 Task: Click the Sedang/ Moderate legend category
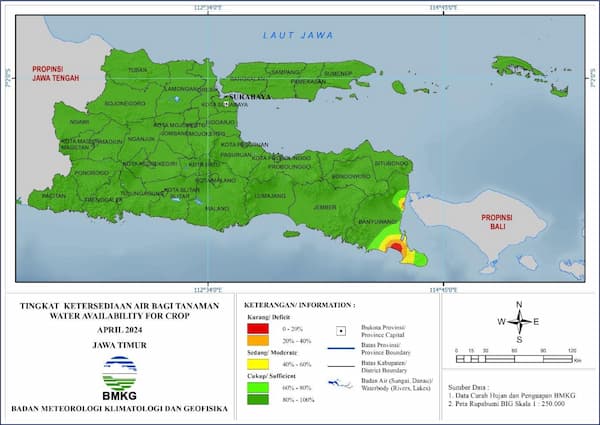pos(272,352)
